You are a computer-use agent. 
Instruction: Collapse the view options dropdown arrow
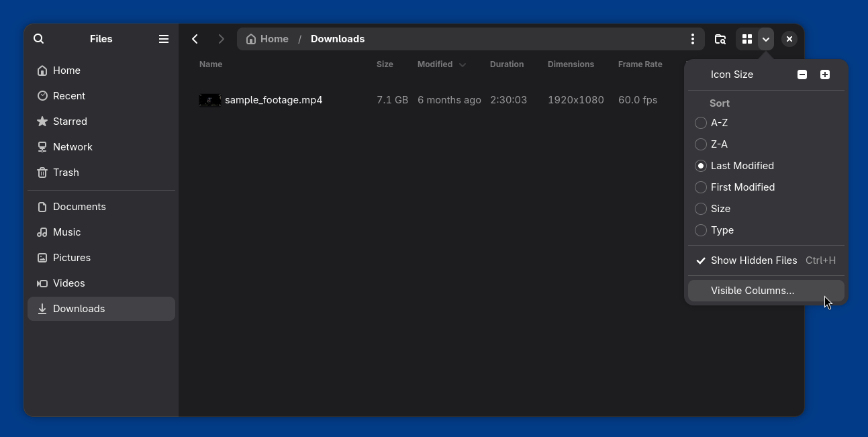766,39
